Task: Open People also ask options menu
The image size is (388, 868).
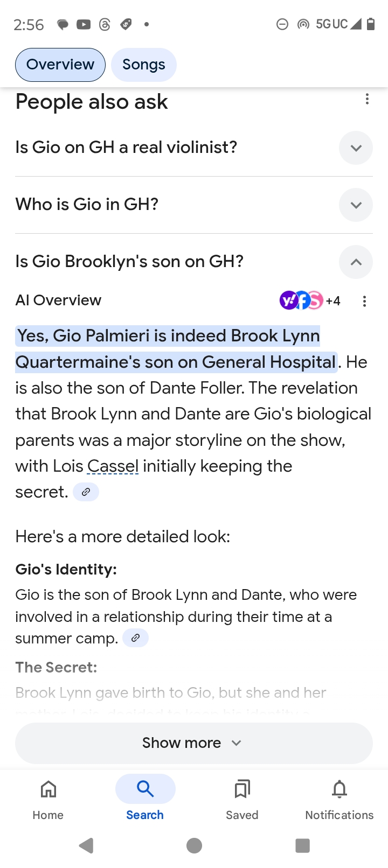Action: [367, 99]
